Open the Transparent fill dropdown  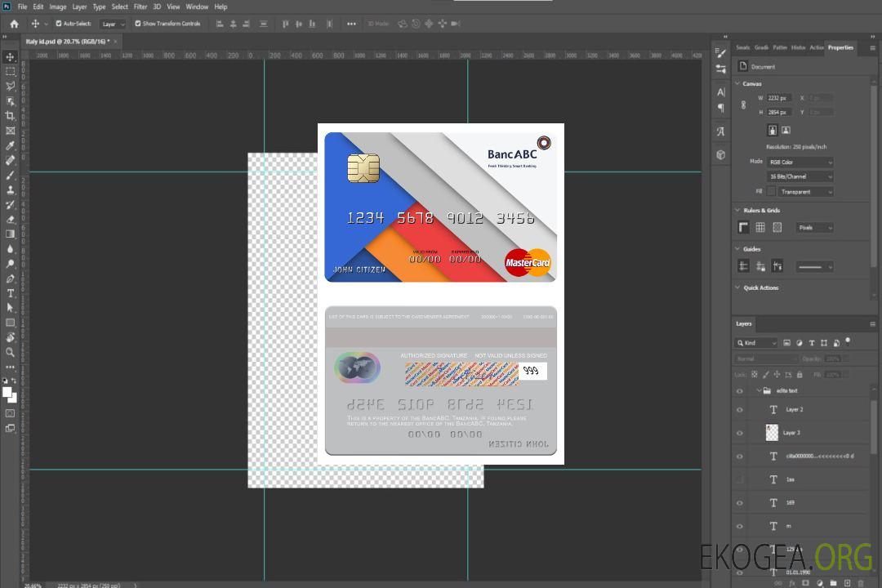[x=805, y=192]
